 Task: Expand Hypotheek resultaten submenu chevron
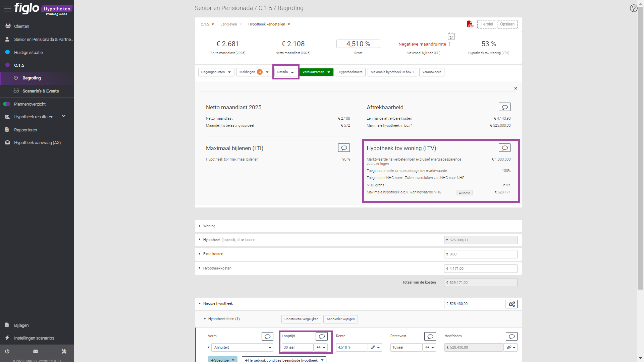pos(64,116)
